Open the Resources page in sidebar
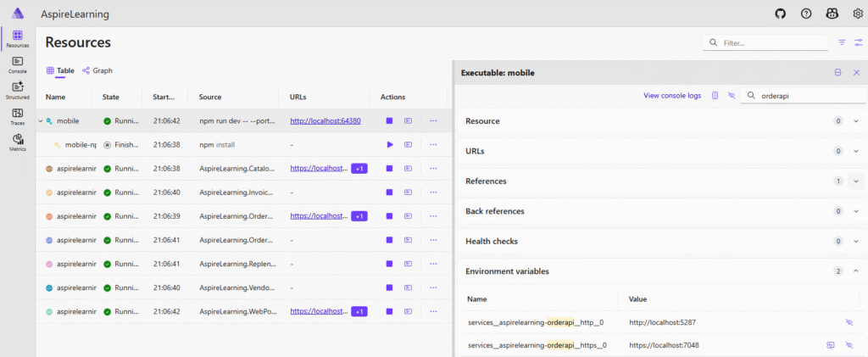Viewport: 868px width, 357px height. point(17,39)
